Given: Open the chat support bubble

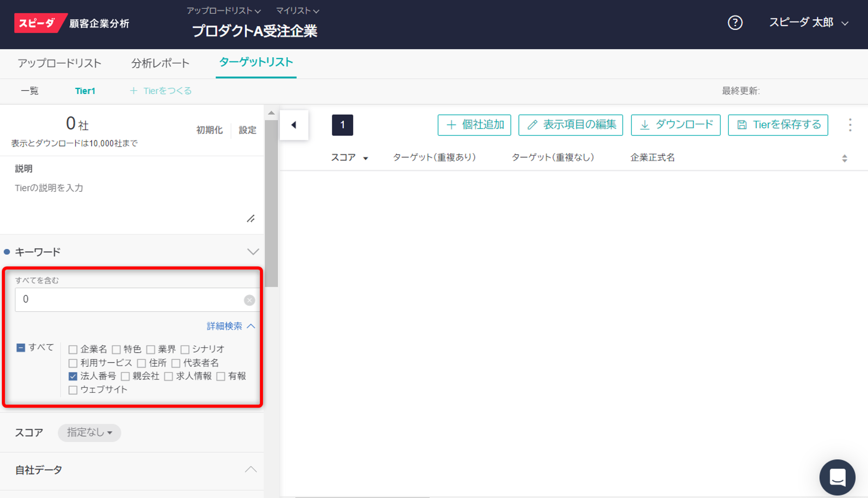Looking at the screenshot, I should (837, 477).
